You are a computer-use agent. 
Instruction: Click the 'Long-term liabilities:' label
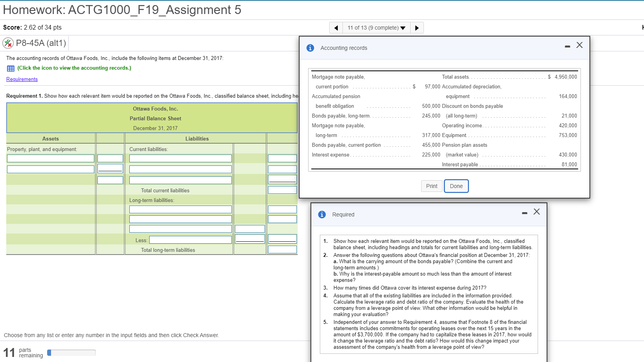152,200
